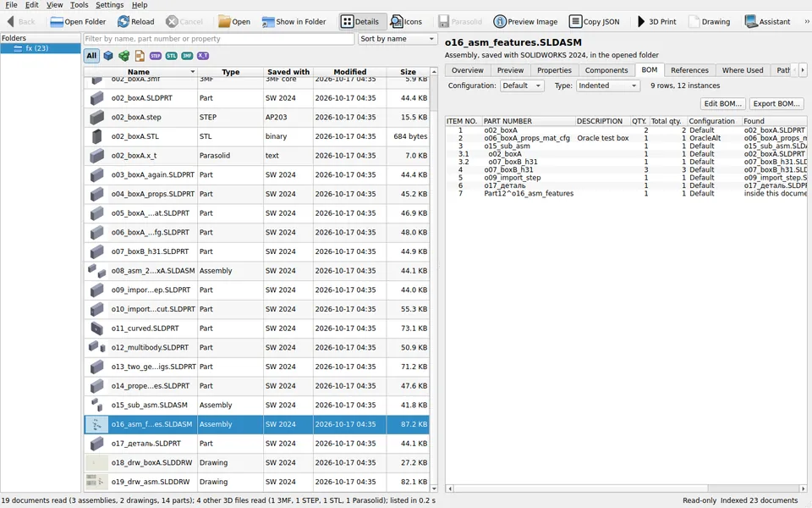Switch to the References tab

point(689,70)
